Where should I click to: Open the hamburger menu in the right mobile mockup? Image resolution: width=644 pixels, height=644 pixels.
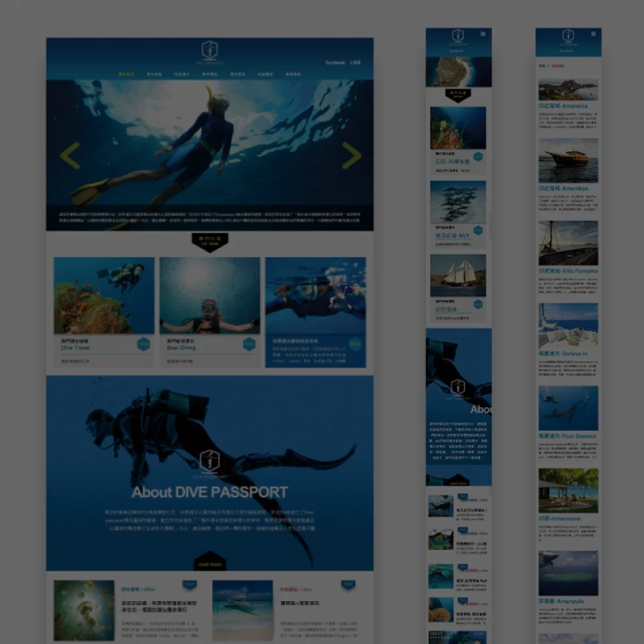[x=593, y=34]
